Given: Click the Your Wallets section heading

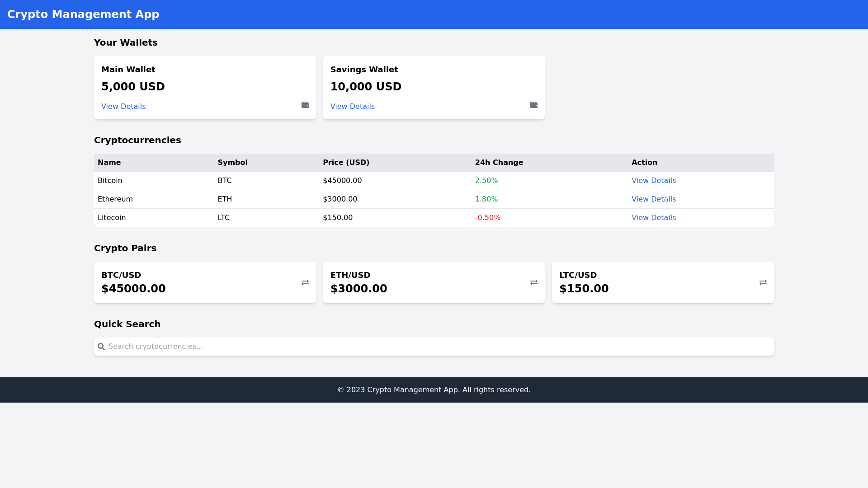Looking at the screenshot, I should pyautogui.click(x=126, y=42).
